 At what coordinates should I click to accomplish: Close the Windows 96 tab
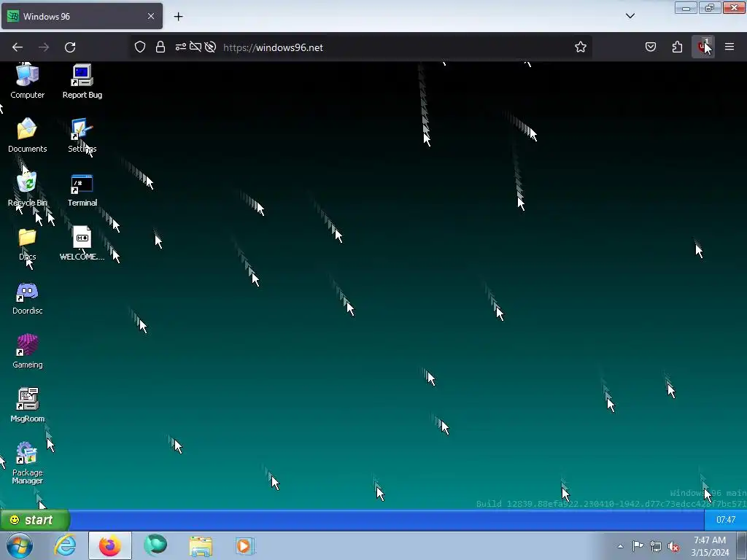(151, 16)
